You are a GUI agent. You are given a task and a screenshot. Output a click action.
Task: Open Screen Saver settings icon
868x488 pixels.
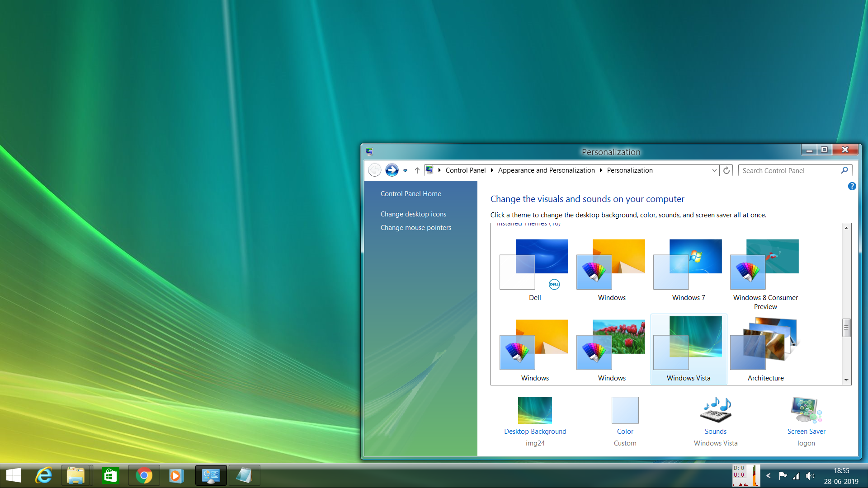coord(806,410)
